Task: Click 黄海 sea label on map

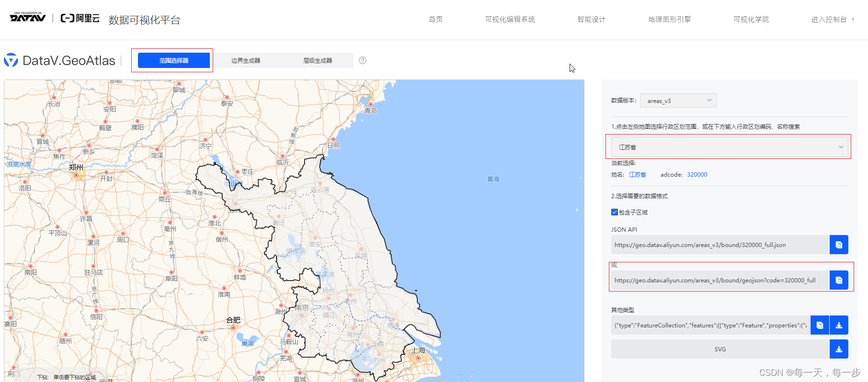Action: pos(493,179)
